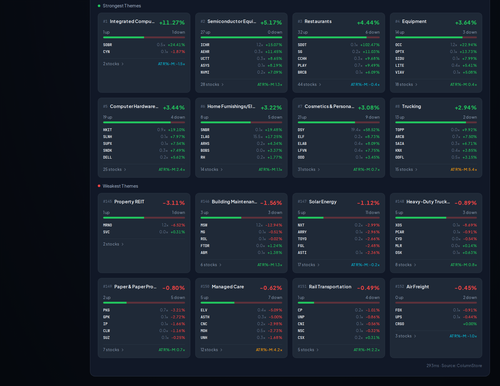Click ATR%-M 5.4x label in Trucking card
Screen dimensions: 500x386
coord(464,170)
